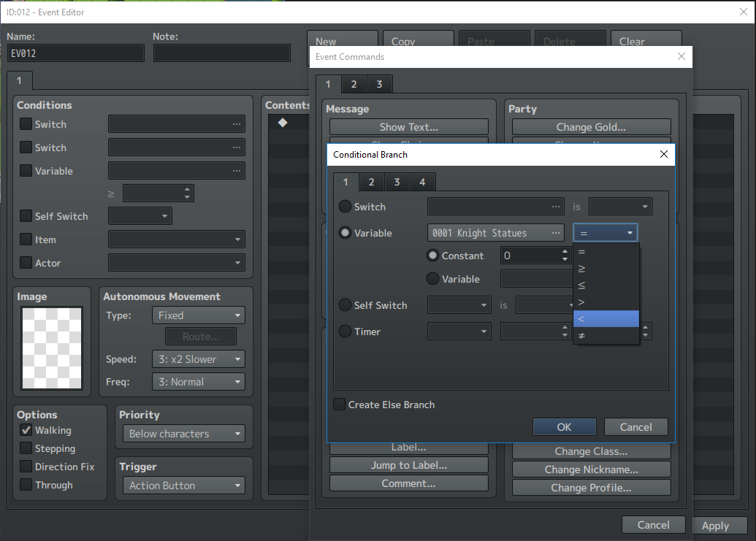This screenshot has width=756, height=541.
Task: Open Speed dropdown showing x2 Slower
Action: point(198,359)
